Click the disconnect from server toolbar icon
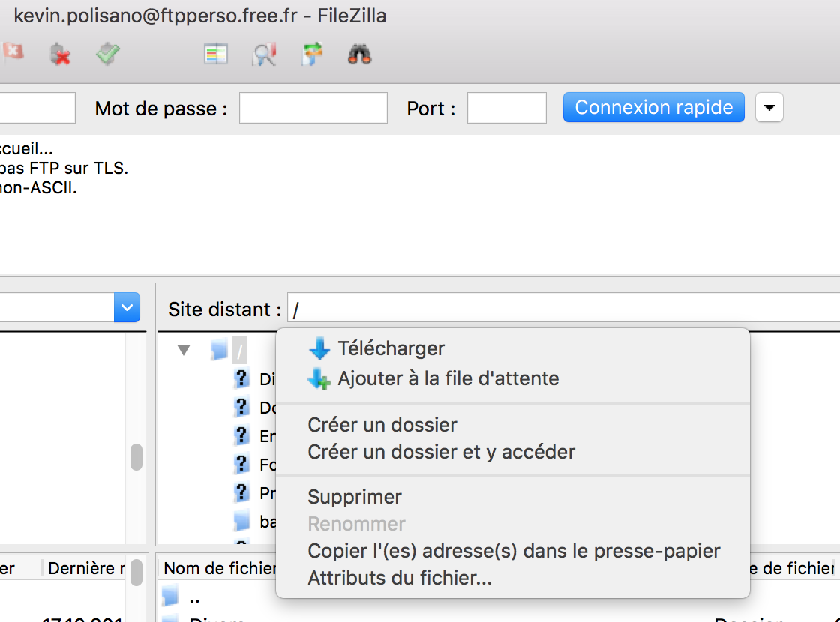 pos(60,54)
